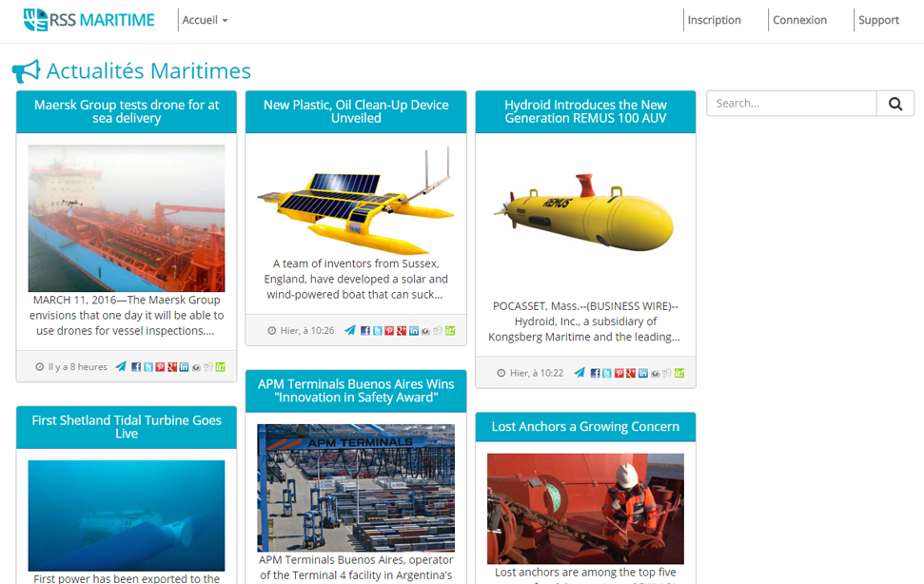Click the "Hier, à 10:22" timestamp

point(537,373)
